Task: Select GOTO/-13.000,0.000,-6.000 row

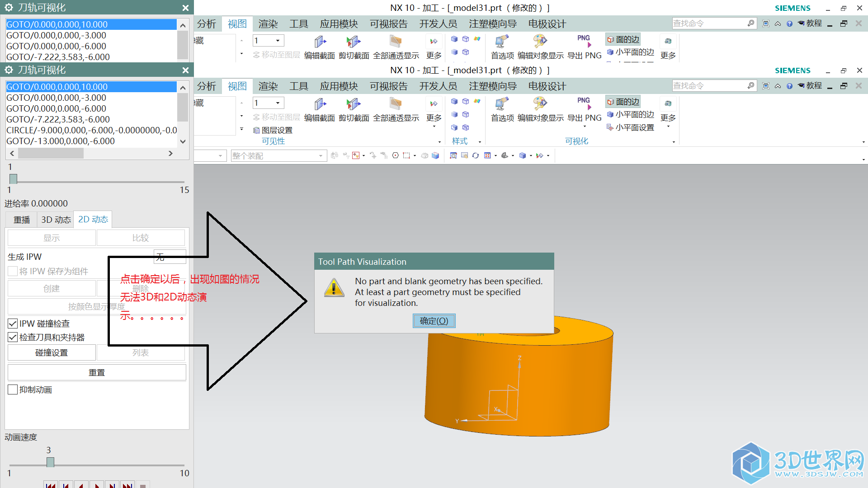Action: pyautogui.click(x=91, y=141)
